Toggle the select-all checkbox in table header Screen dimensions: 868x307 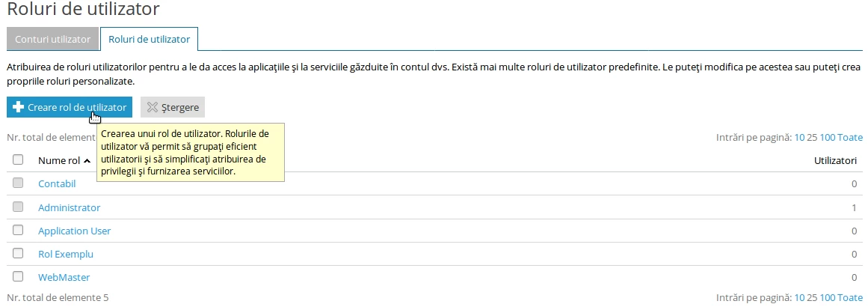19,159
